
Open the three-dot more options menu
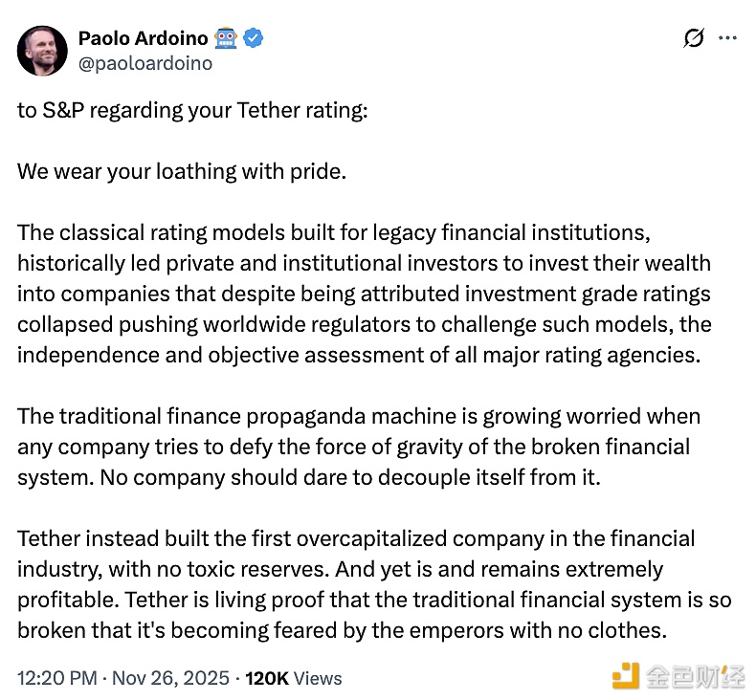pyautogui.click(x=727, y=38)
